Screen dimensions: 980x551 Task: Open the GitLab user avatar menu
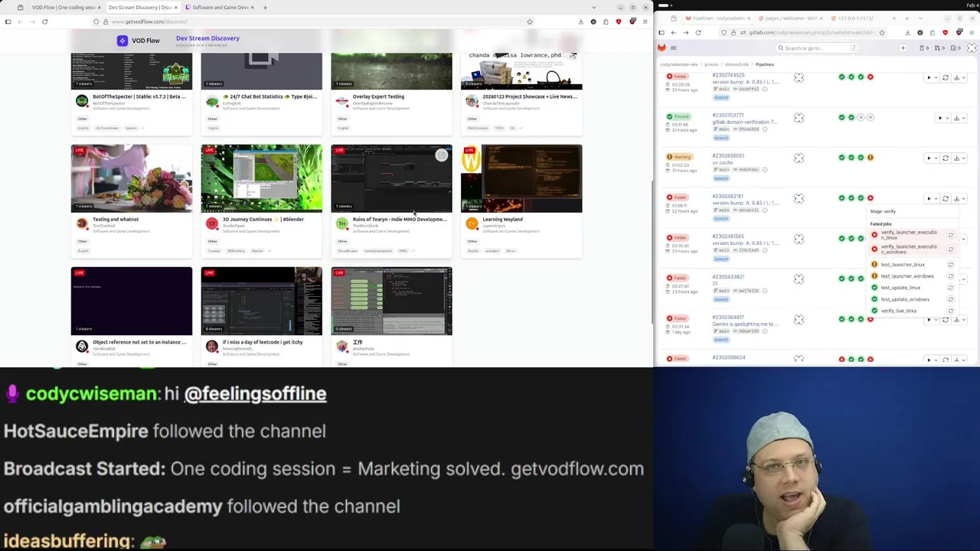972,48
